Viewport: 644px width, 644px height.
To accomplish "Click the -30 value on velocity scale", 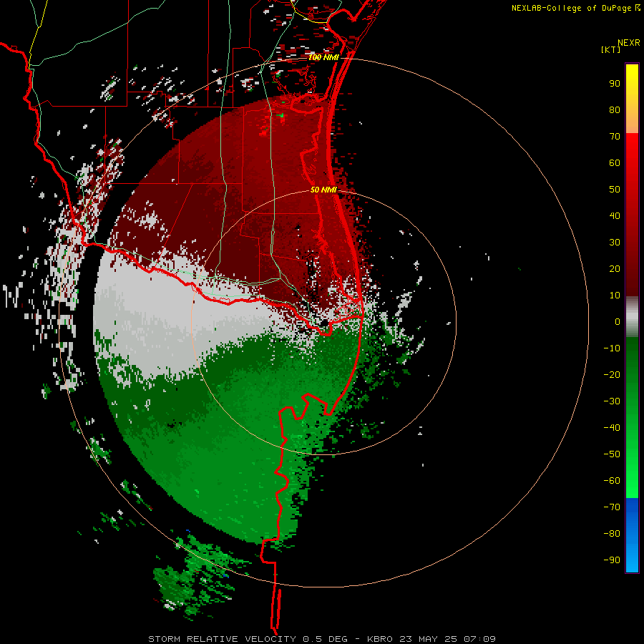I will tap(612, 401).
